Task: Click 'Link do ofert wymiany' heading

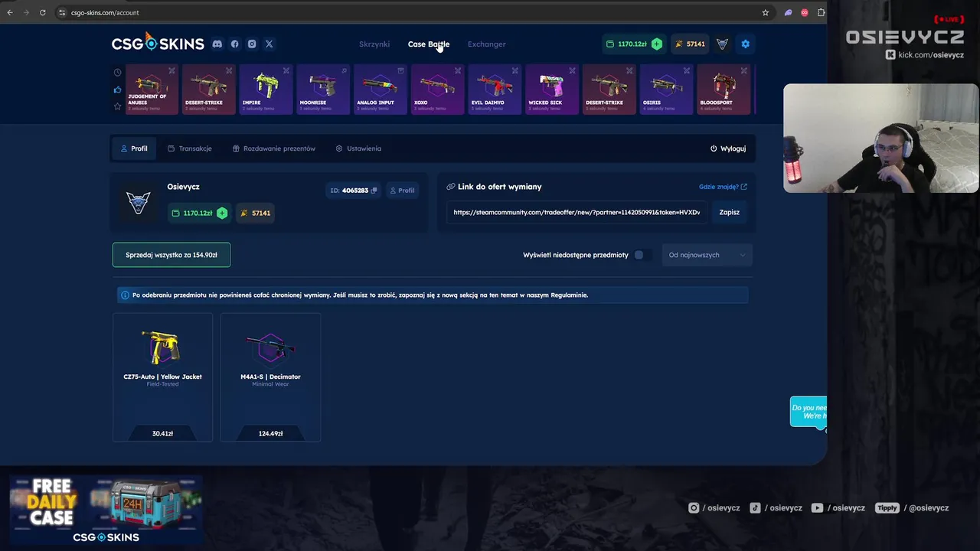Action: pos(499,187)
